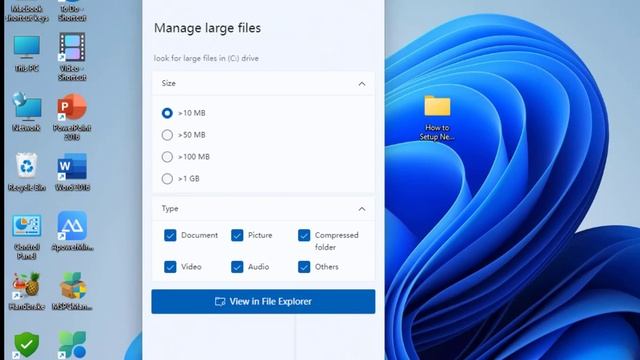Uncheck the Document file type

(170, 236)
